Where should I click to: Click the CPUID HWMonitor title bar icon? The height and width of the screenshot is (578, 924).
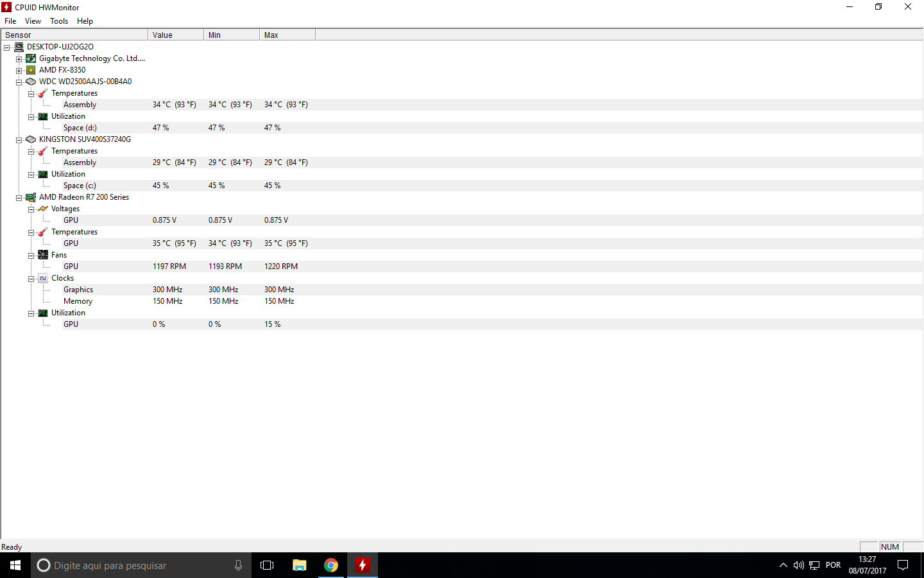click(x=6, y=7)
